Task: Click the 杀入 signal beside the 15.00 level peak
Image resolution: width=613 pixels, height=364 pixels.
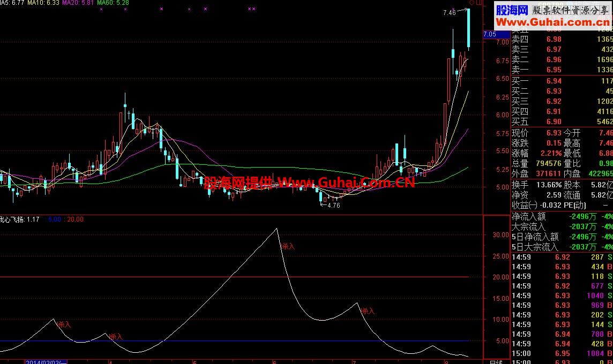Action: (368, 312)
